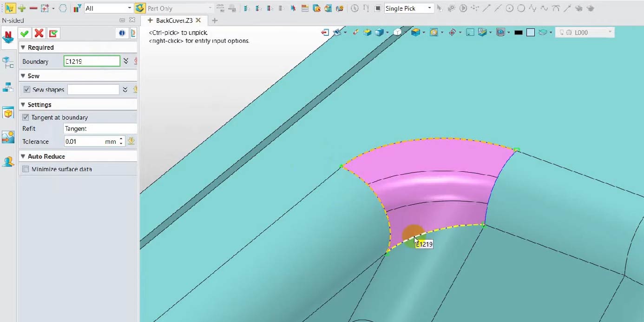Select the red minus remove-from-selection icon
This screenshot has height=322, width=644.
(x=33, y=8)
